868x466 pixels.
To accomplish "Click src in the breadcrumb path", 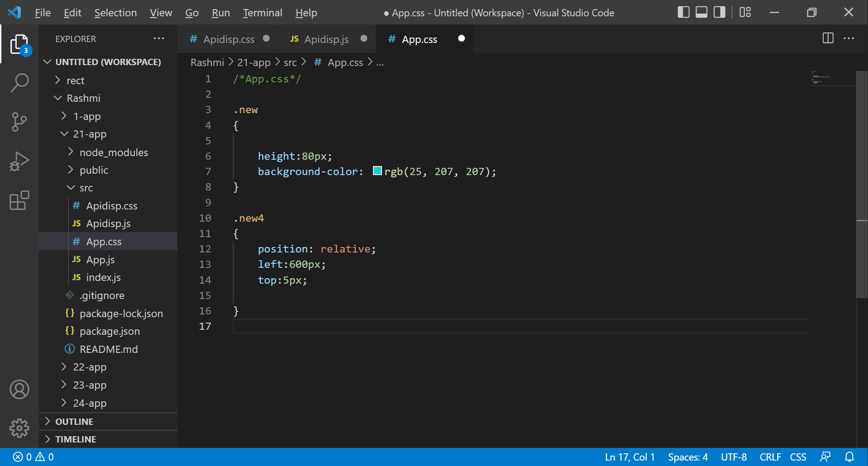I will coord(290,62).
